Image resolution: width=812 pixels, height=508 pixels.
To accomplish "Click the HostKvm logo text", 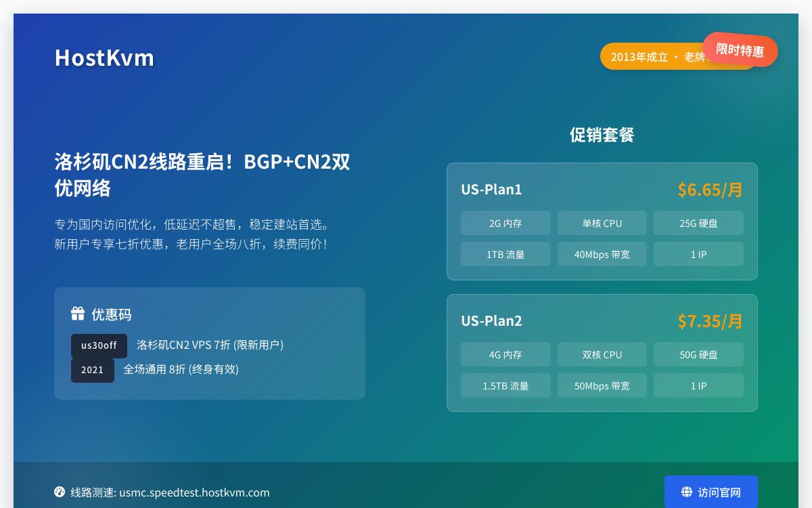I will point(104,58).
